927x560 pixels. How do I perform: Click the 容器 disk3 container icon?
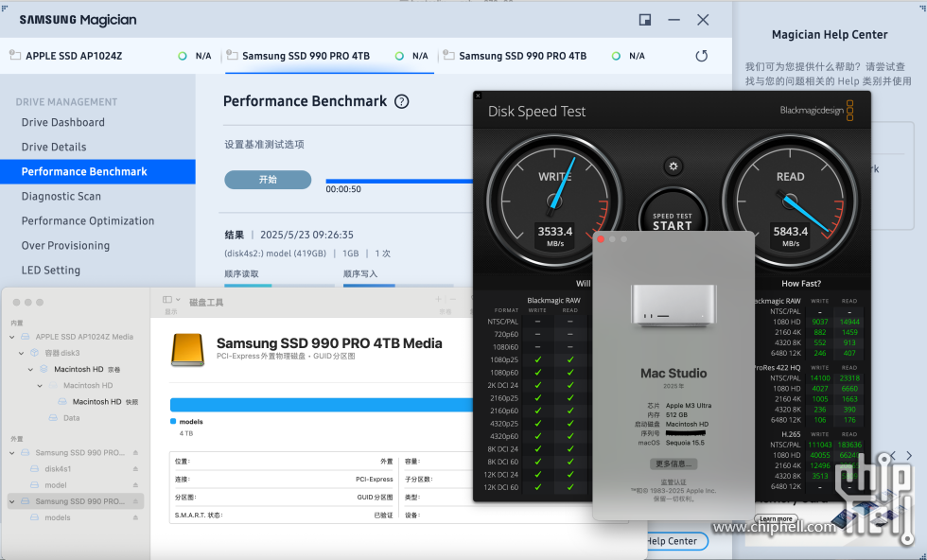tap(34, 353)
